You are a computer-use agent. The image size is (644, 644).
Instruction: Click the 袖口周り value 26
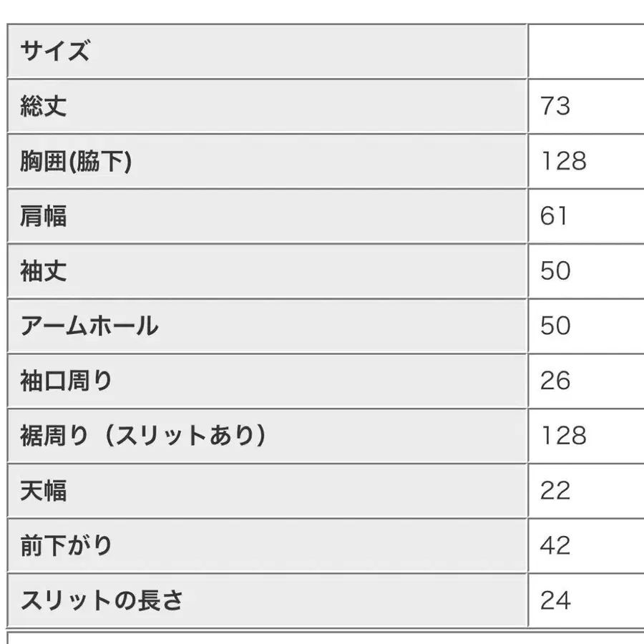[x=555, y=381]
